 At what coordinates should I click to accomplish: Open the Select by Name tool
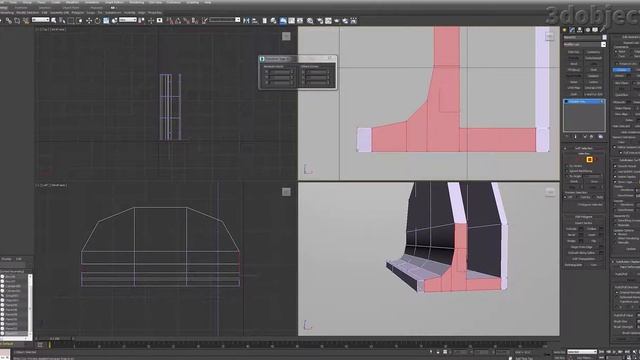tap(62, 20)
